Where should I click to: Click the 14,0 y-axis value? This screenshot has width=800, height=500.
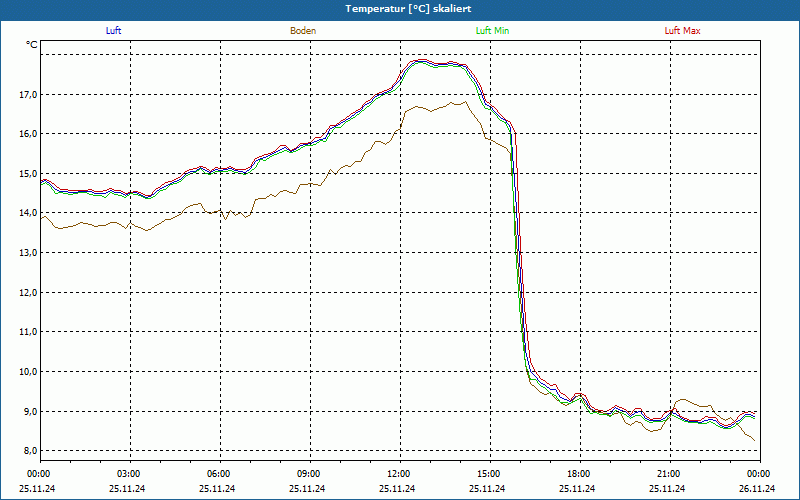click(28, 213)
